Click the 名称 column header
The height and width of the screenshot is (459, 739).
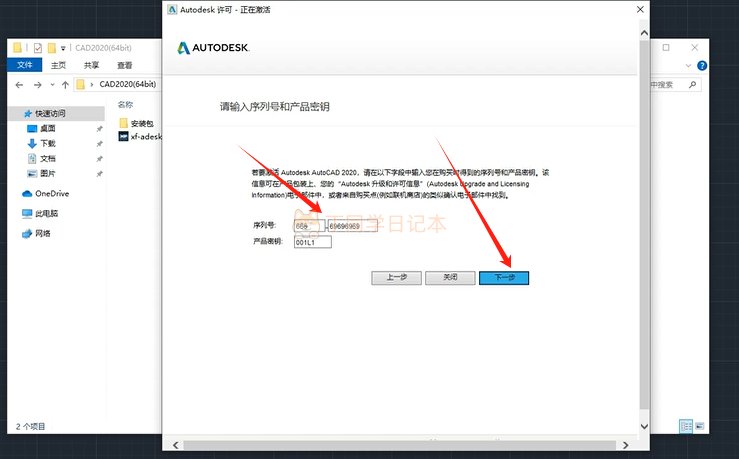[x=125, y=105]
